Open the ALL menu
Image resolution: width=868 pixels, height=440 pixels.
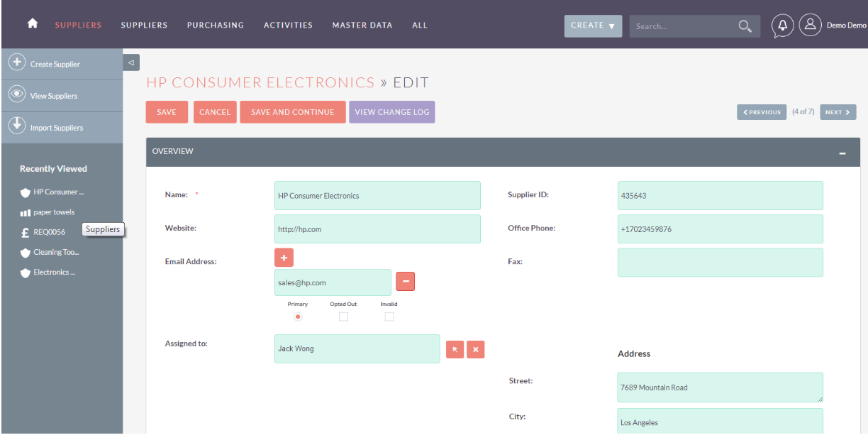(420, 25)
